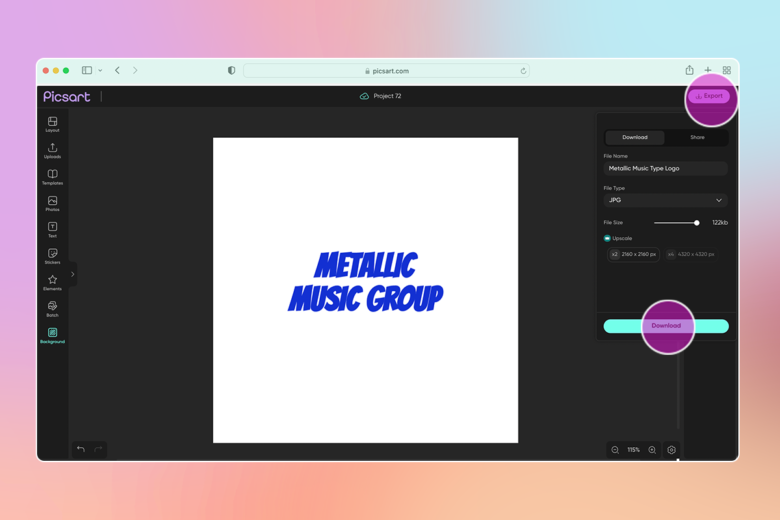
Task: Click the 122kb file size value
Action: click(720, 222)
